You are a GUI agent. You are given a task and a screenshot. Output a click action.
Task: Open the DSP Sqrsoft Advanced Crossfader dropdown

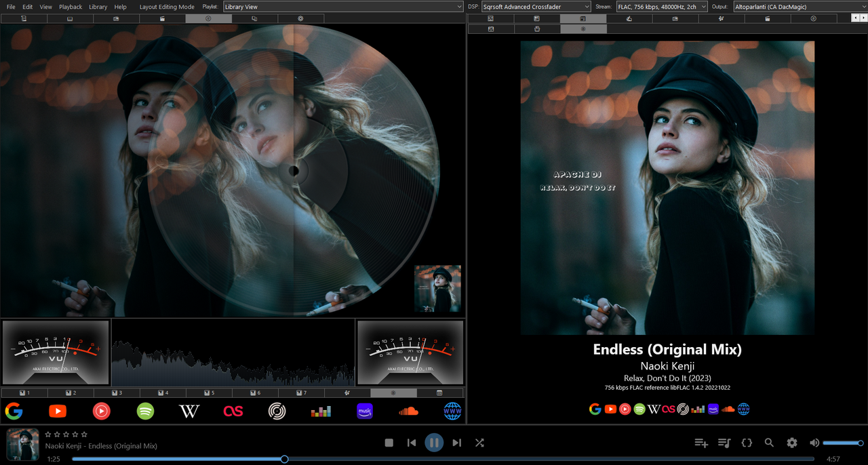point(536,7)
